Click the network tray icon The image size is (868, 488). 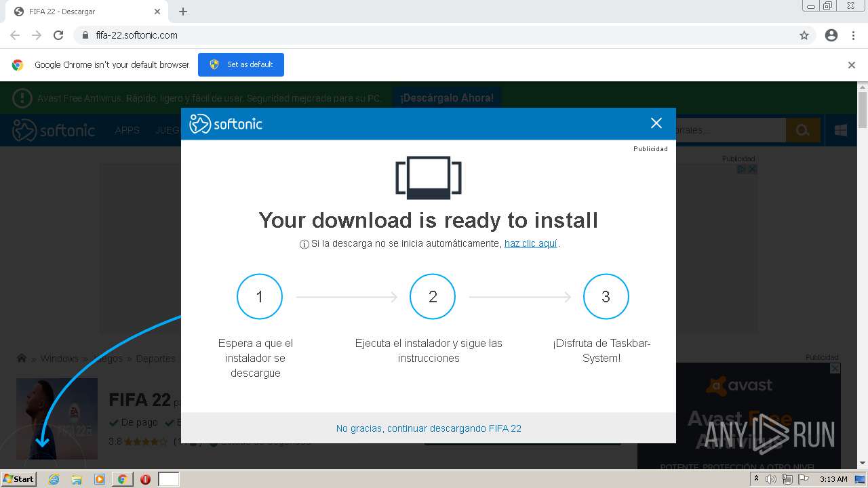point(787,479)
